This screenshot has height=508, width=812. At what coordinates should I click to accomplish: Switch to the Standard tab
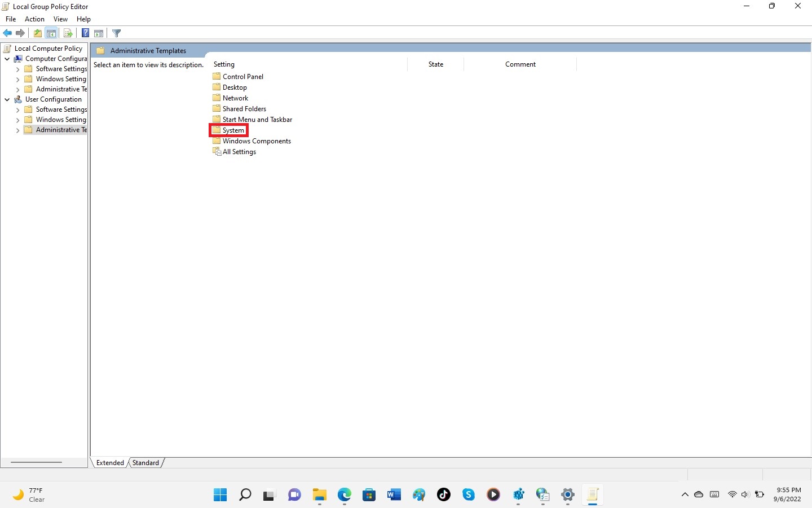(145, 463)
